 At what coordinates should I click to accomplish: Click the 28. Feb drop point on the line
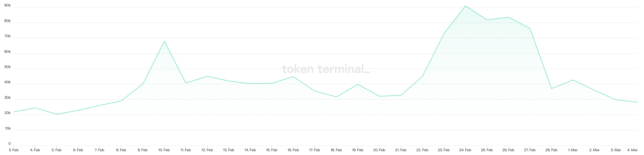coord(551,88)
